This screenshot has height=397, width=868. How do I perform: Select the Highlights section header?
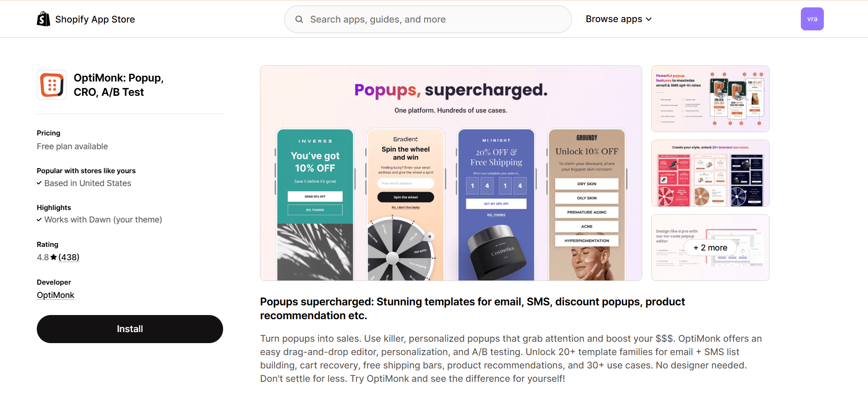54,207
